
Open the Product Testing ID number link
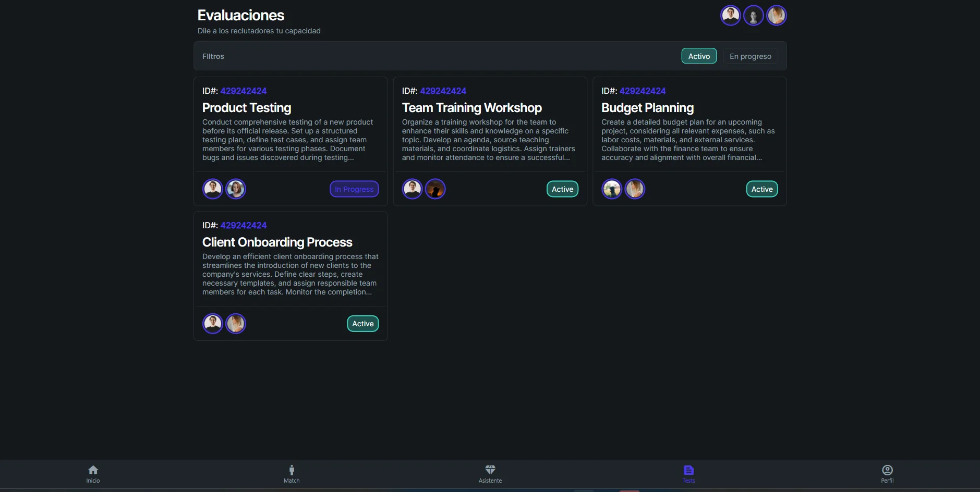click(244, 91)
